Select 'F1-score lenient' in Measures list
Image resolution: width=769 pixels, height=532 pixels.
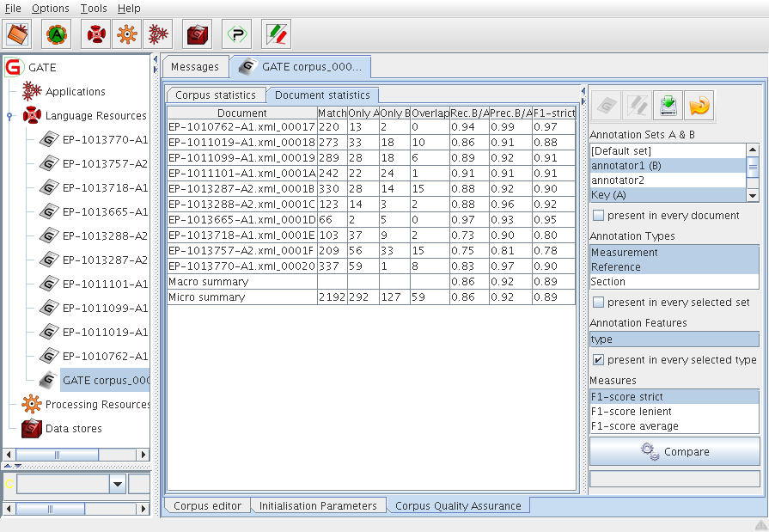tap(631, 412)
